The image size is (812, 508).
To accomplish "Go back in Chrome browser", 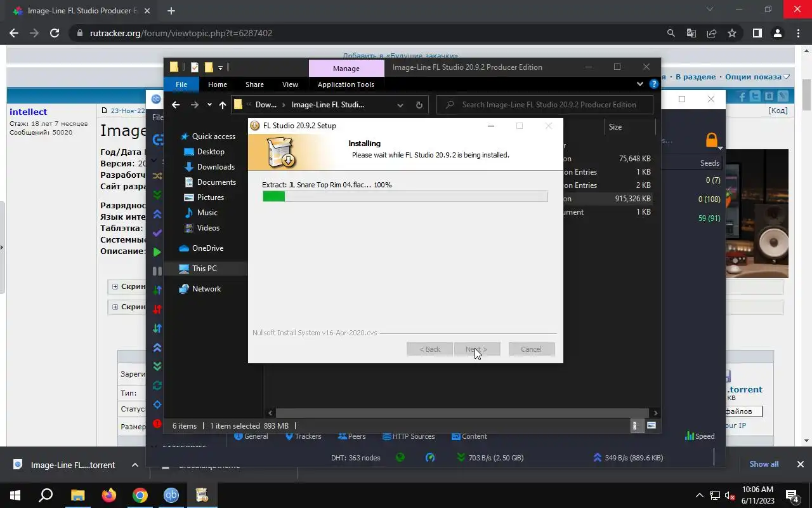I will [14, 33].
